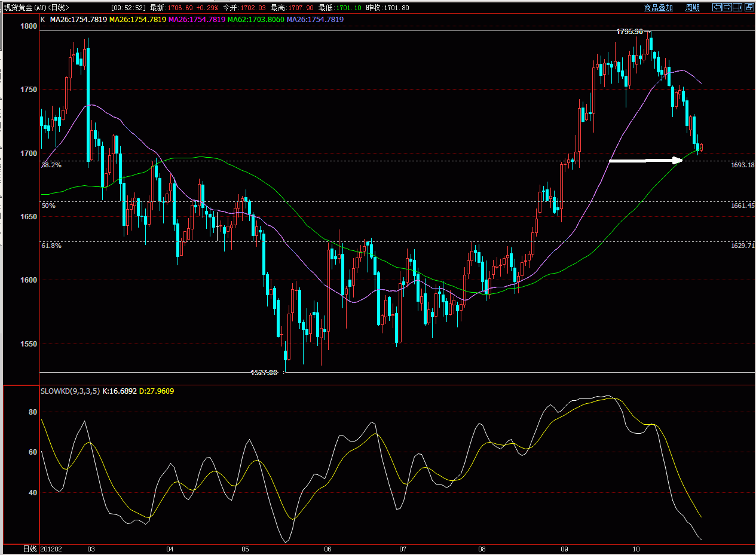Click the 40 level on SLOWKD axis

pyautogui.click(x=33, y=493)
